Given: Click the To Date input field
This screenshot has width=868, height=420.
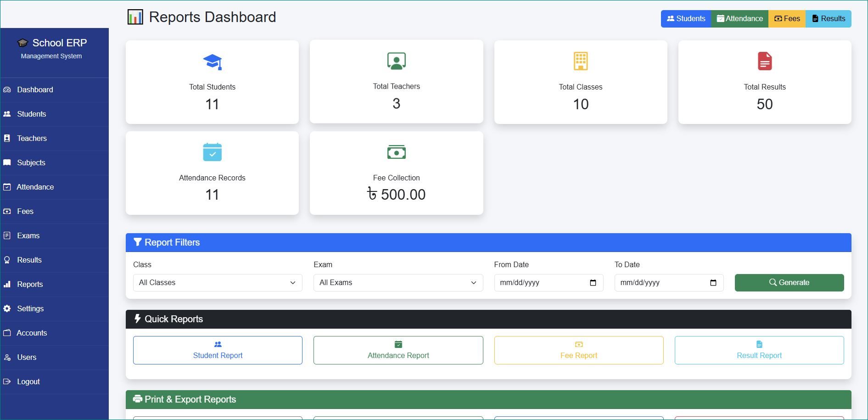Looking at the screenshot, I should (x=669, y=283).
